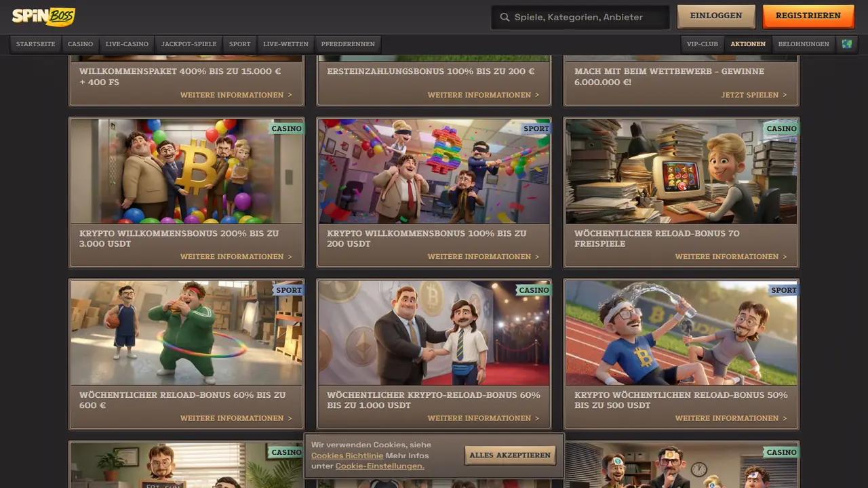Viewport: 868px width, 488px height.
Task: Click the Ersteinzahlungsbonus 100% bis 200 € title
Action: (x=431, y=71)
